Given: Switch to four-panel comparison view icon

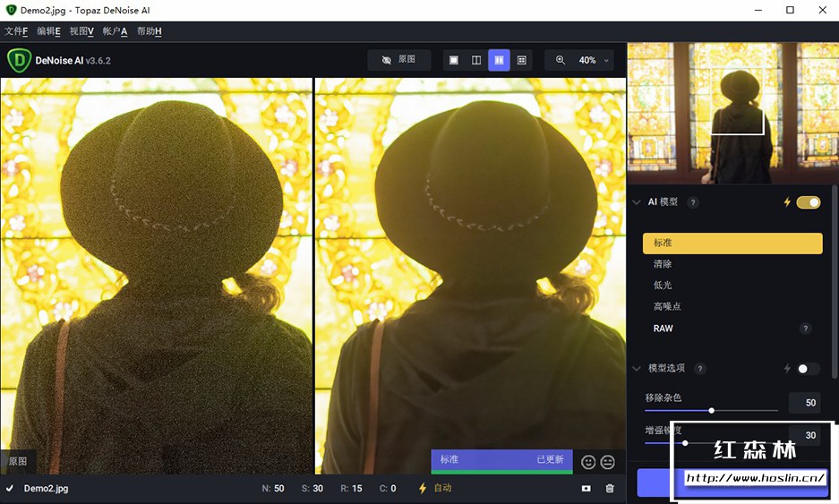Looking at the screenshot, I should (x=522, y=60).
